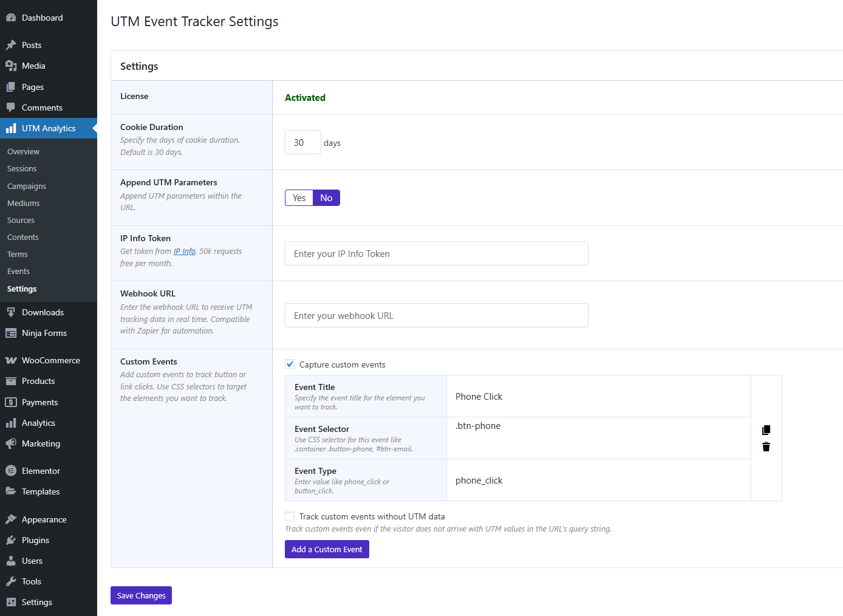This screenshot has height=616, width=843.
Task: Click the Webhook URL setting label
Action: point(148,293)
